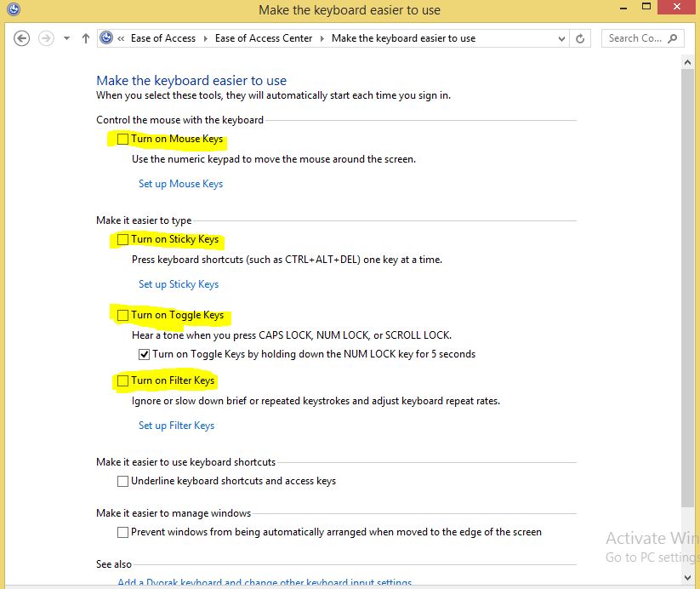Check Prevent windows from being automatically arranged
Viewport: 700px width, 589px height.
point(122,532)
